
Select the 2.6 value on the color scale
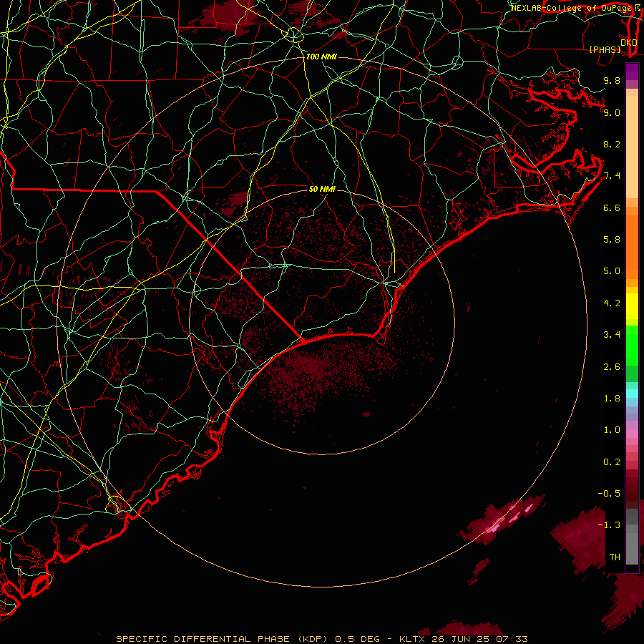[612, 367]
